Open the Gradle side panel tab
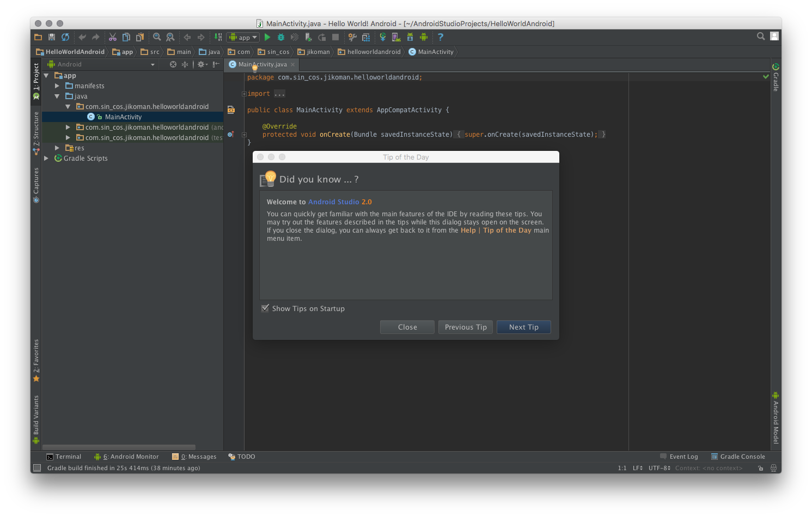 click(x=776, y=77)
